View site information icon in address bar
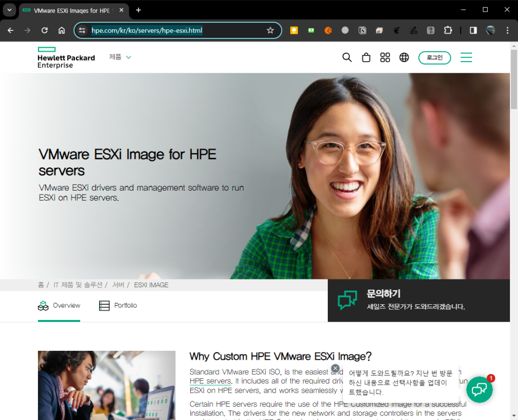Viewport: 518px width, 420px height. tap(82, 30)
